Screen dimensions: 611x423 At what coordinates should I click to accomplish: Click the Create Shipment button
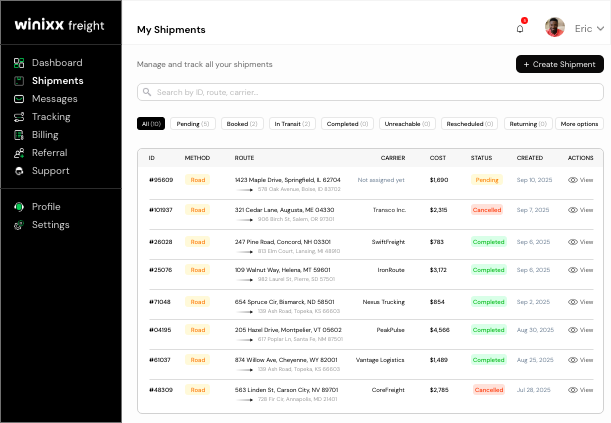pyautogui.click(x=559, y=64)
